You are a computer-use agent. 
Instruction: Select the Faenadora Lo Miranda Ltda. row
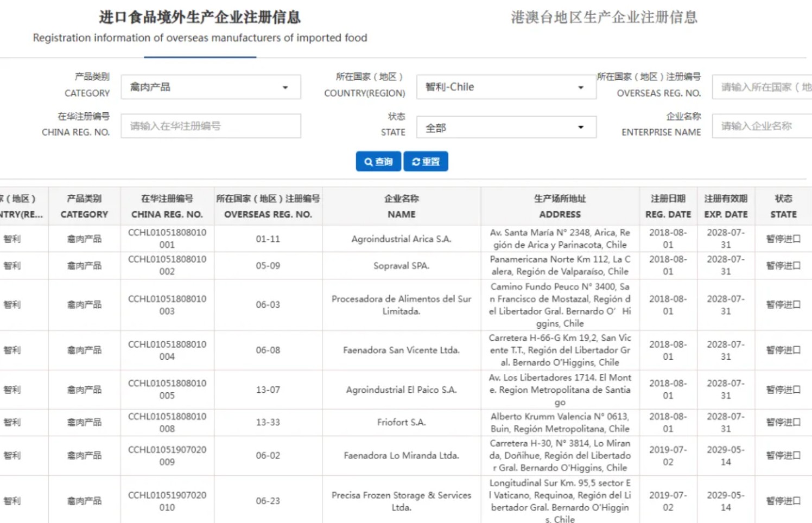point(401,456)
